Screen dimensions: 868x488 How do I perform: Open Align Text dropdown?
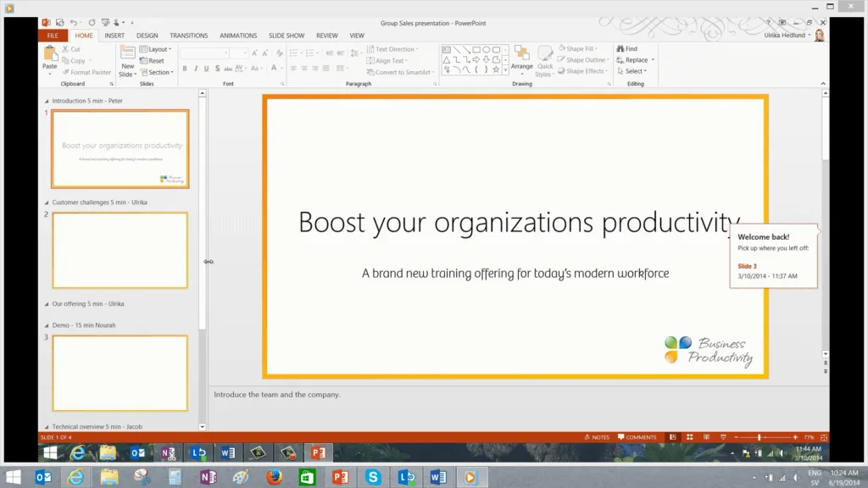(387, 61)
